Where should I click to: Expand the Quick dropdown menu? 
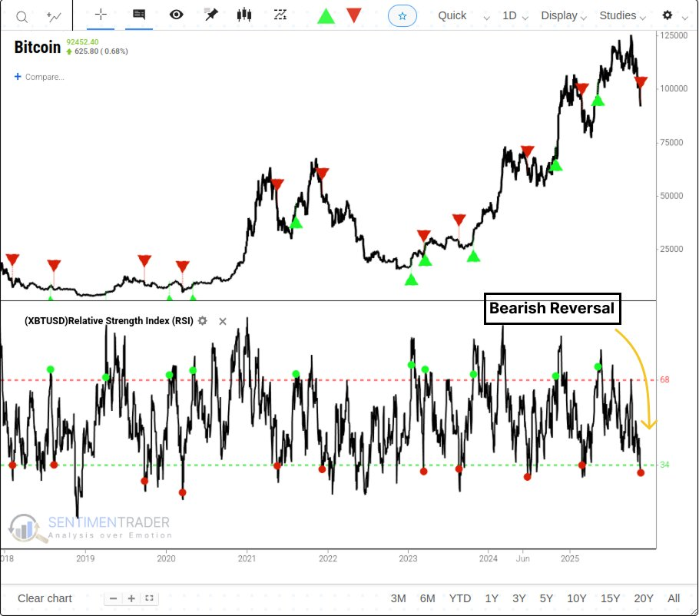pyautogui.click(x=461, y=15)
